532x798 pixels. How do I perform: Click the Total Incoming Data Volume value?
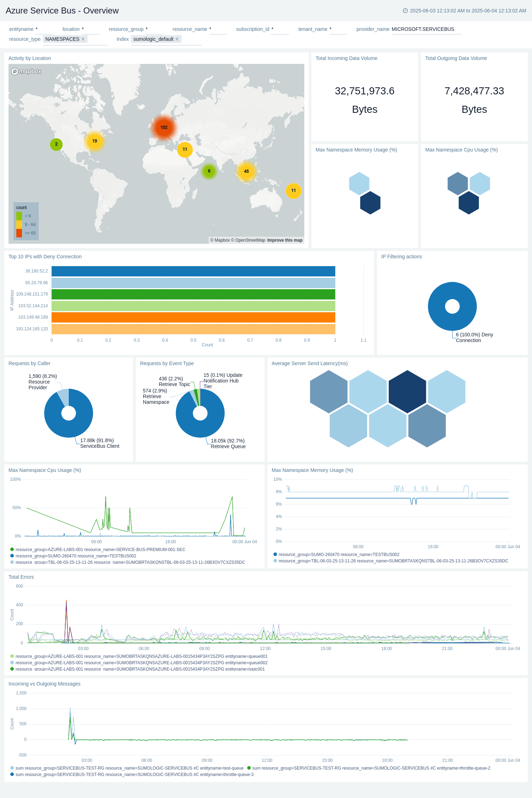coord(365,100)
